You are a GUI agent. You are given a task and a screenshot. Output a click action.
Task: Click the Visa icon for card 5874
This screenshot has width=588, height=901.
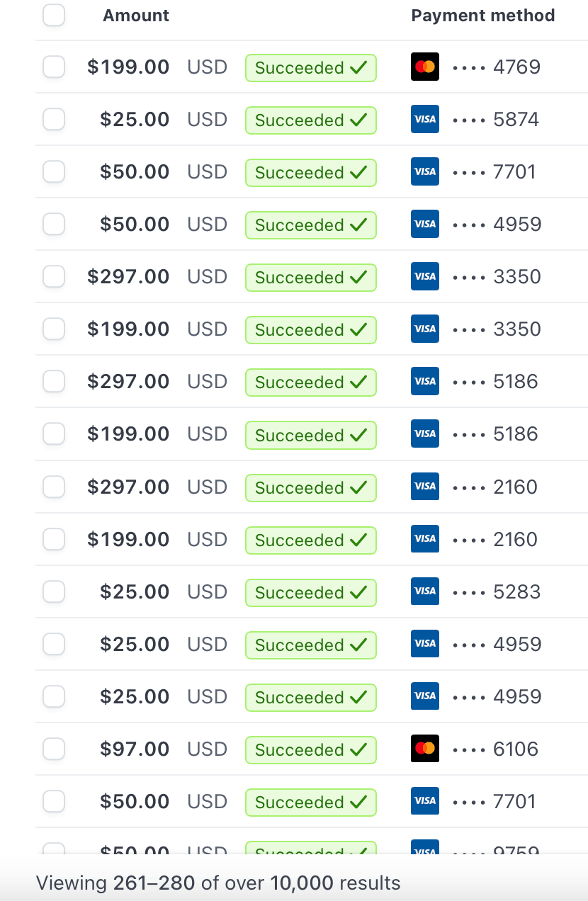pyautogui.click(x=425, y=120)
